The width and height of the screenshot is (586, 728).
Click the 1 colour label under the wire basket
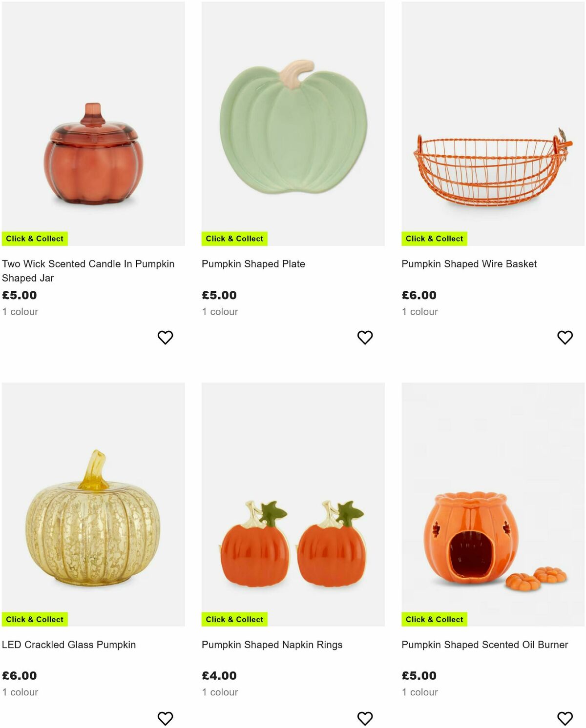[x=419, y=311]
